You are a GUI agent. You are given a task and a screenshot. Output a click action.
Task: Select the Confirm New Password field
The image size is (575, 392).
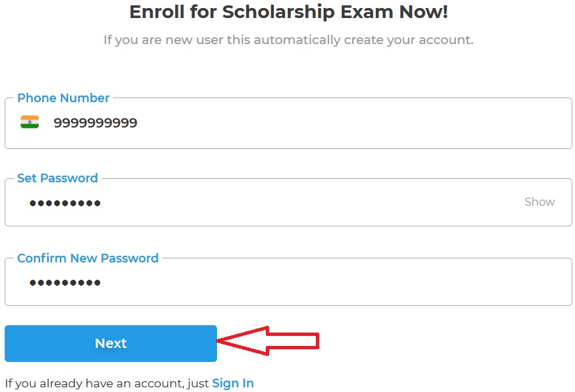click(301, 282)
